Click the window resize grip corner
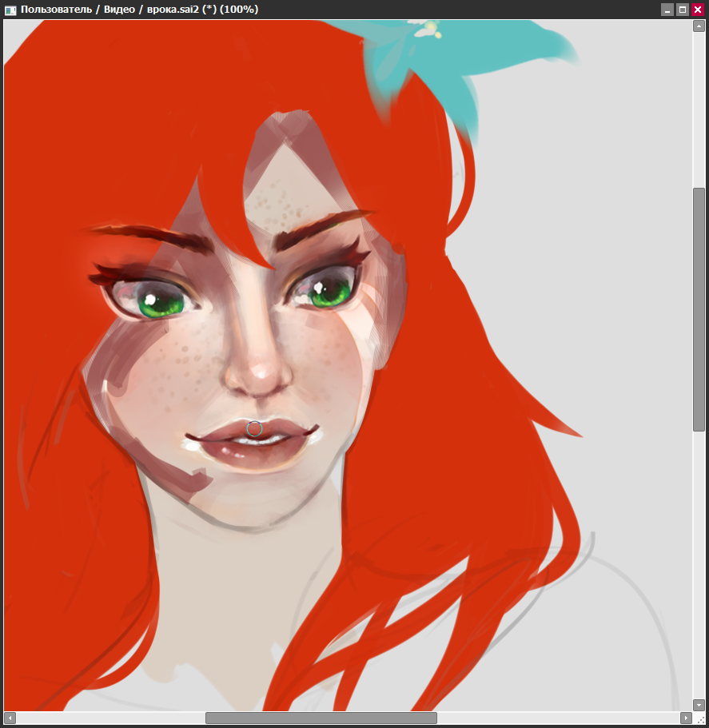 tap(699, 718)
